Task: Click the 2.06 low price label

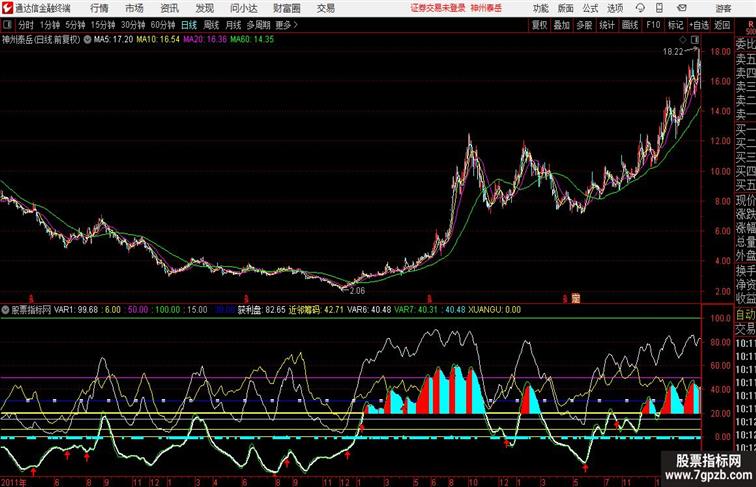Action: [x=357, y=291]
